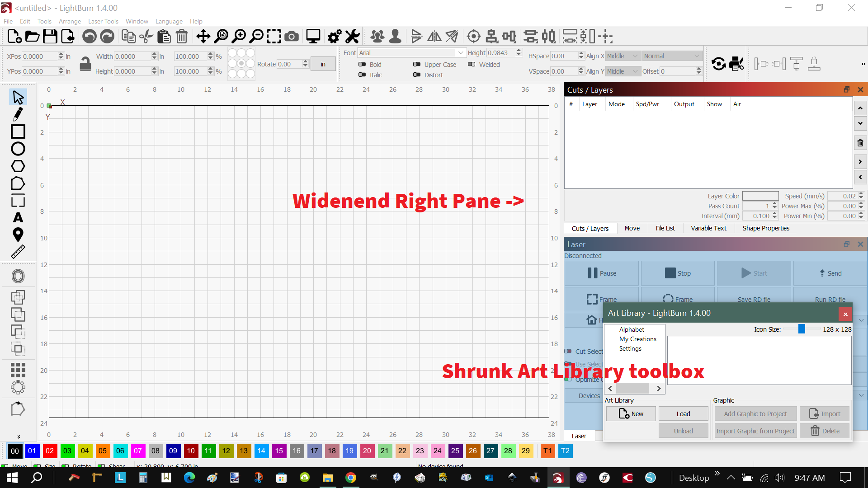The width and height of the screenshot is (868, 488).
Task: Open the Preview monitor icon
Action: pos(313,37)
